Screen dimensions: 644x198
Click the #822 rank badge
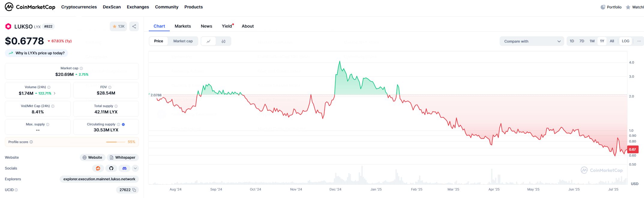pos(48,26)
